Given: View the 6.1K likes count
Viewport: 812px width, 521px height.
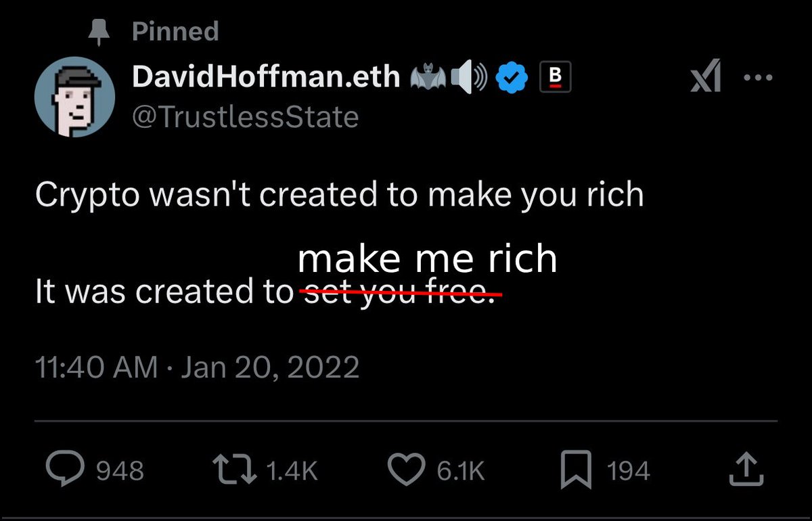Looking at the screenshot, I should pyautogui.click(x=461, y=470).
